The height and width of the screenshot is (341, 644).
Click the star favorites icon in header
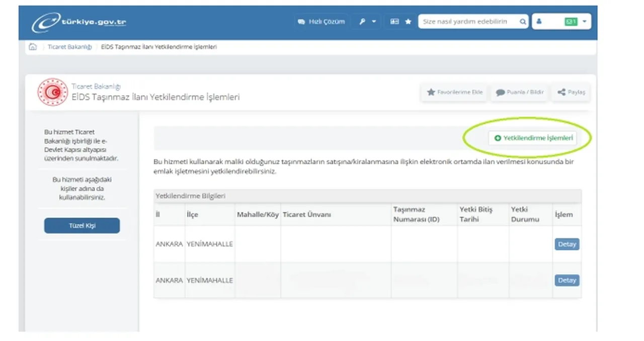click(408, 22)
